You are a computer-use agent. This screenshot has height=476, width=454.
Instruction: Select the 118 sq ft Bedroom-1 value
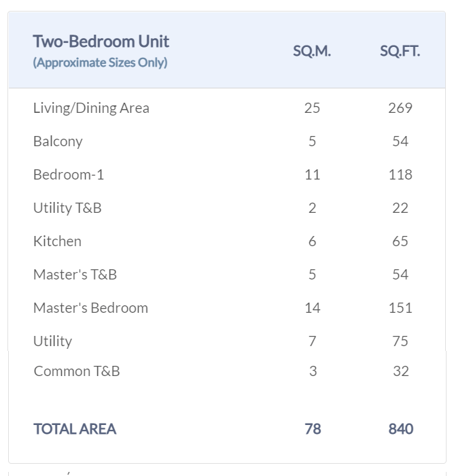[x=400, y=175]
